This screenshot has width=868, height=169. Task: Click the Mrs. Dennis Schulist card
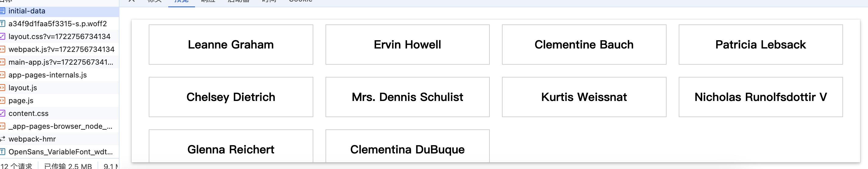407,97
